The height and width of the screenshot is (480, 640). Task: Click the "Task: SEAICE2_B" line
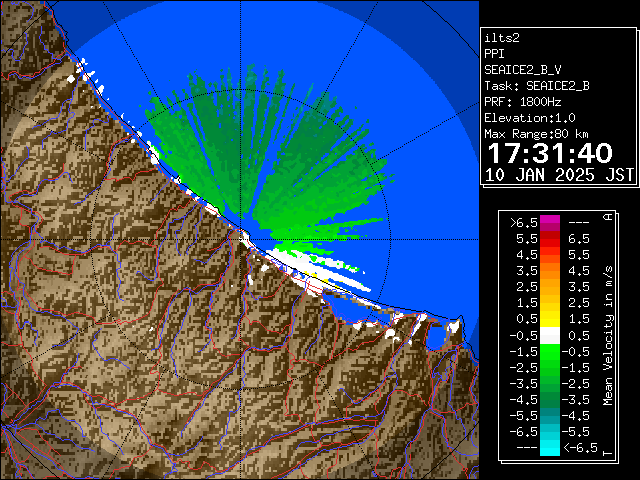(537, 86)
